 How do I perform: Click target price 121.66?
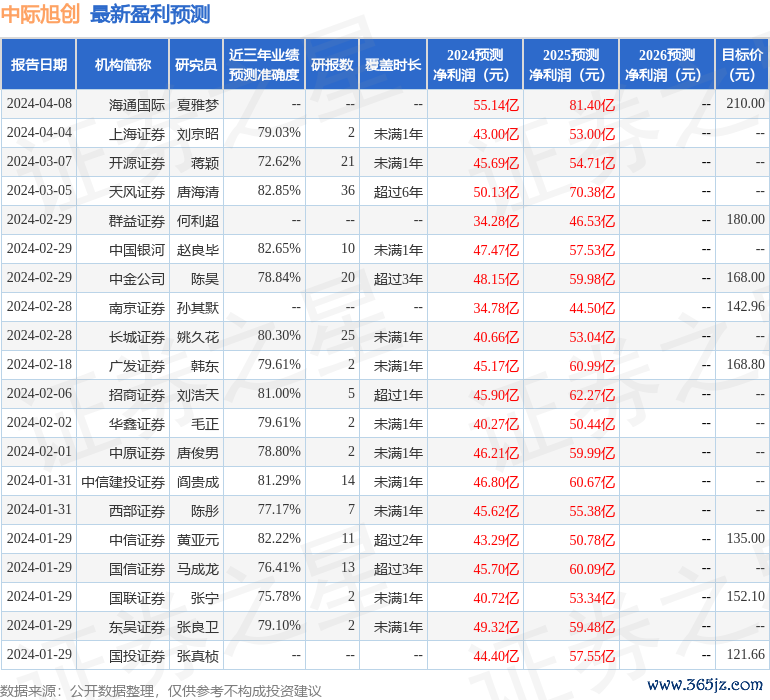tap(745, 654)
